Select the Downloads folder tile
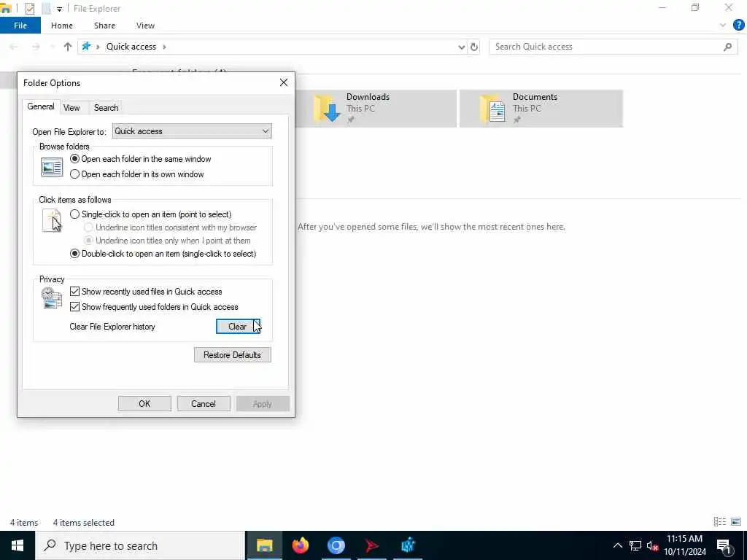Image resolution: width=747 pixels, height=560 pixels. [x=376, y=109]
